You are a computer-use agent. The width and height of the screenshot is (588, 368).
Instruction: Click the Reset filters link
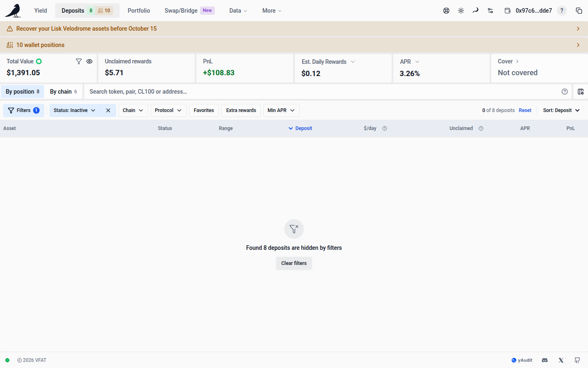coord(525,110)
